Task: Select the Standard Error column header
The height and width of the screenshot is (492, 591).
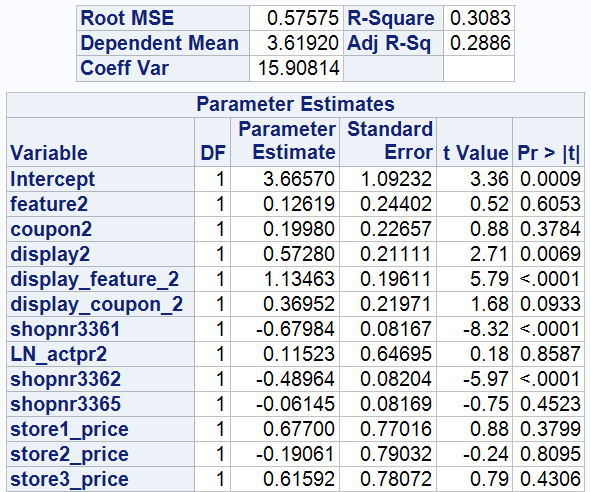Action: 388,142
